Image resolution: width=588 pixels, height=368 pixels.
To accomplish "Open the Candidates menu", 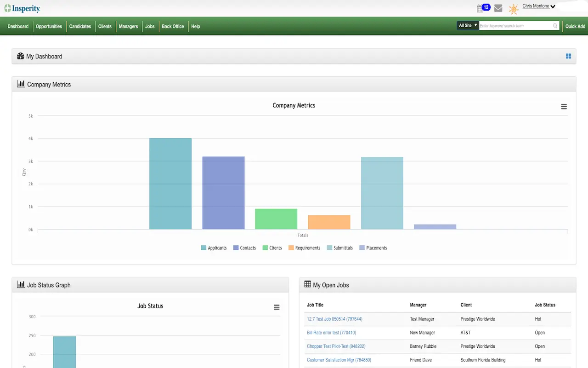I will (x=80, y=26).
